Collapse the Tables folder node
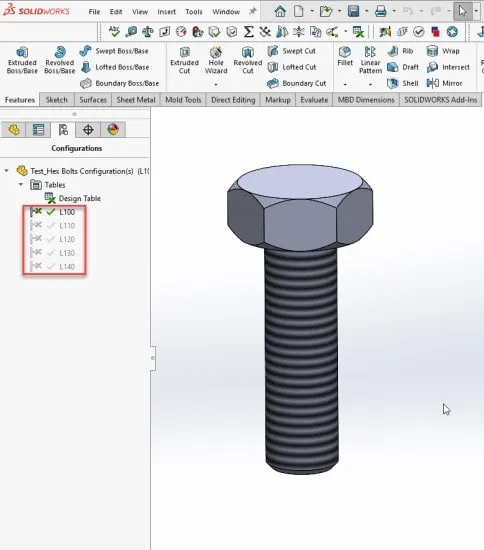Screen dimensions: 484x550 click(x=21, y=185)
